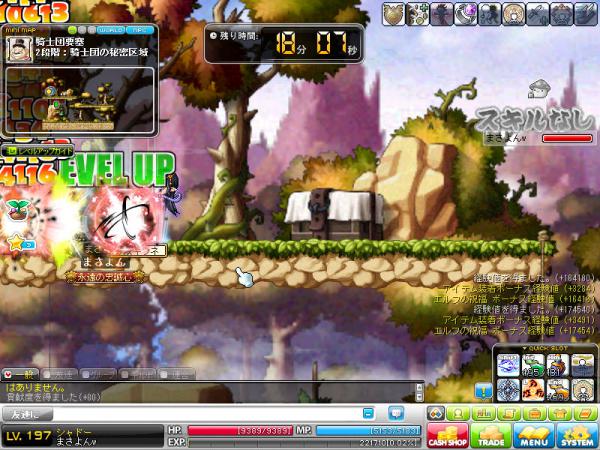Open the equipment shirt green button

point(559,413)
